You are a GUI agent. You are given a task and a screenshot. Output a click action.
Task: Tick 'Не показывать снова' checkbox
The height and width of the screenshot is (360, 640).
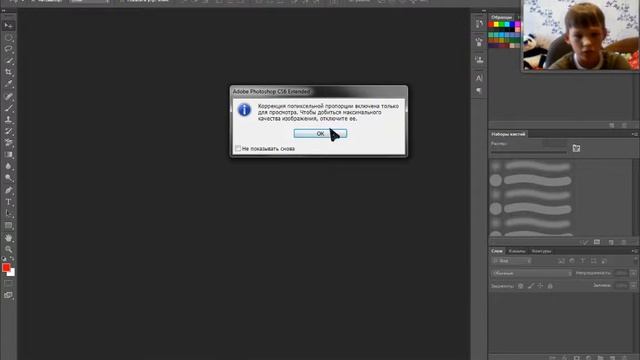pyautogui.click(x=238, y=149)
